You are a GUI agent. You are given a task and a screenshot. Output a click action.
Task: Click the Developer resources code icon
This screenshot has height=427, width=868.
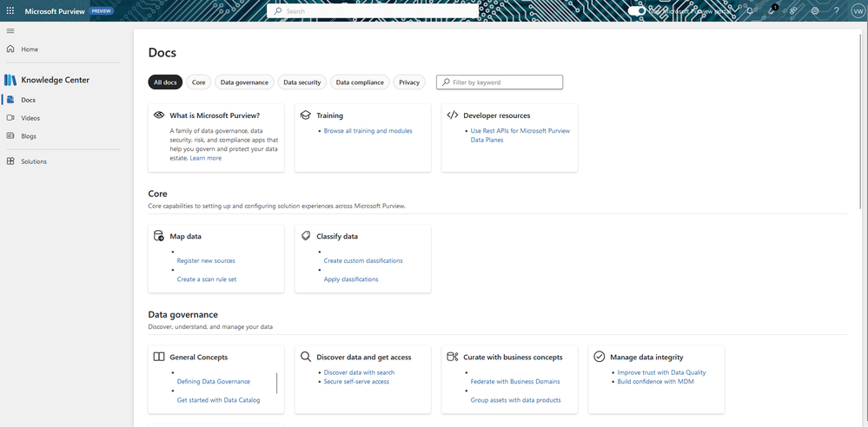tap(453, 115)
